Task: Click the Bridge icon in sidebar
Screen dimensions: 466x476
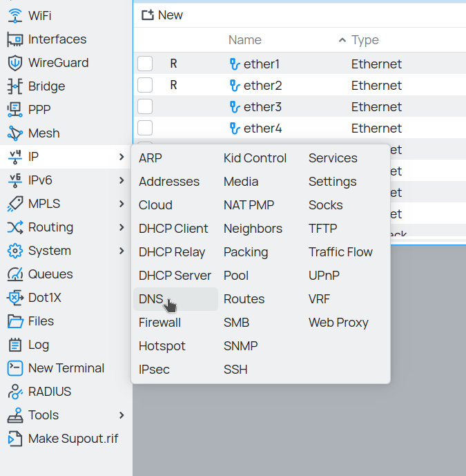Action: pos(15,86)
